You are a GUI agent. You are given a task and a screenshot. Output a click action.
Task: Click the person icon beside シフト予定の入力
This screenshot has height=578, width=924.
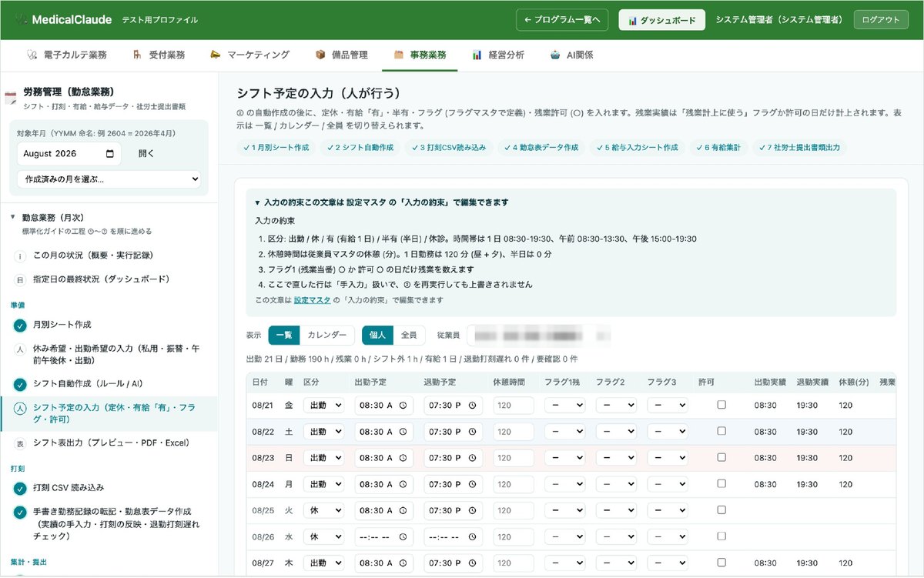20,408
